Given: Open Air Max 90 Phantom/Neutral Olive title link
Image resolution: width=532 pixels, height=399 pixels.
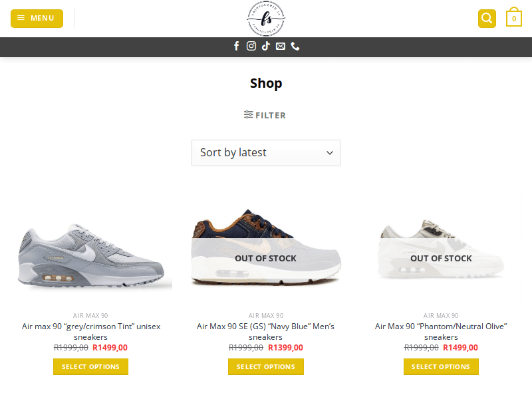Looking at the screenshot, I should pyautogui.click(x=441, y=331).
